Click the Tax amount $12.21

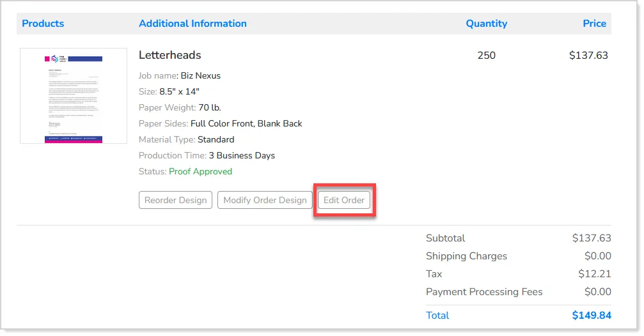click(594, 274)
